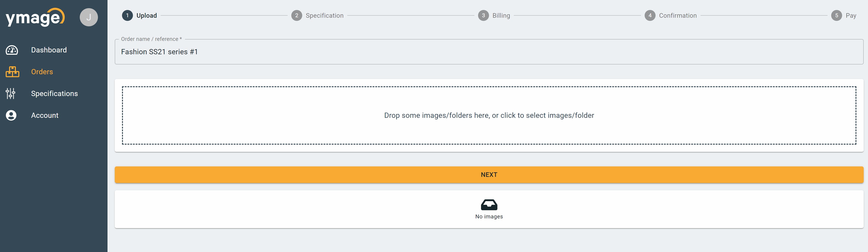Open Specifications menu item
The width and height of the screenshot is (868, 252).
[54, 94]
